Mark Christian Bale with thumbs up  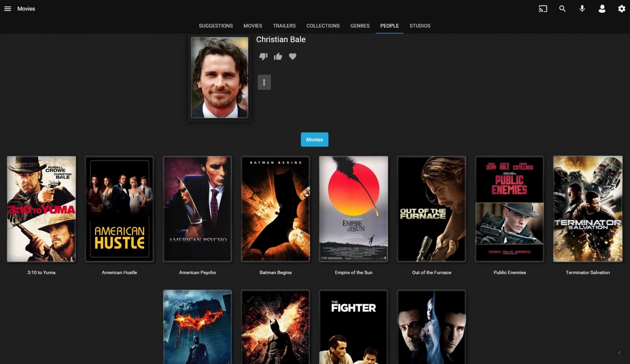(278, 57)
